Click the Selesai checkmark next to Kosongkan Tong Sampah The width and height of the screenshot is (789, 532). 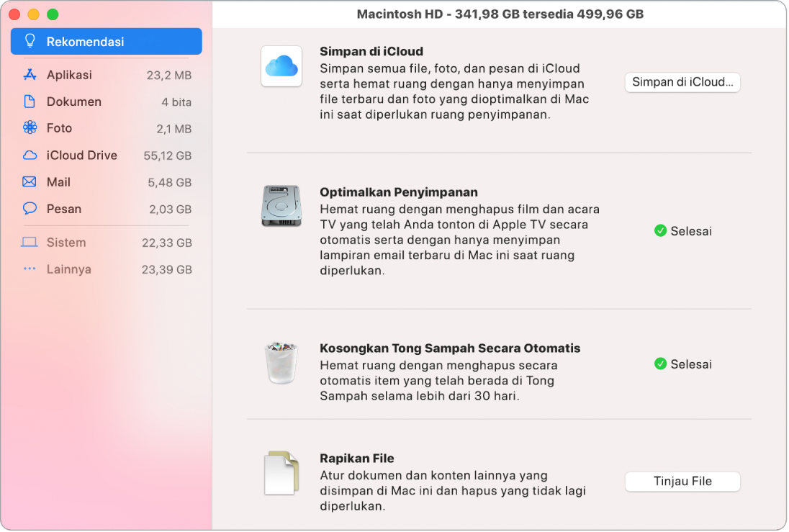click(x=661, y=364)
